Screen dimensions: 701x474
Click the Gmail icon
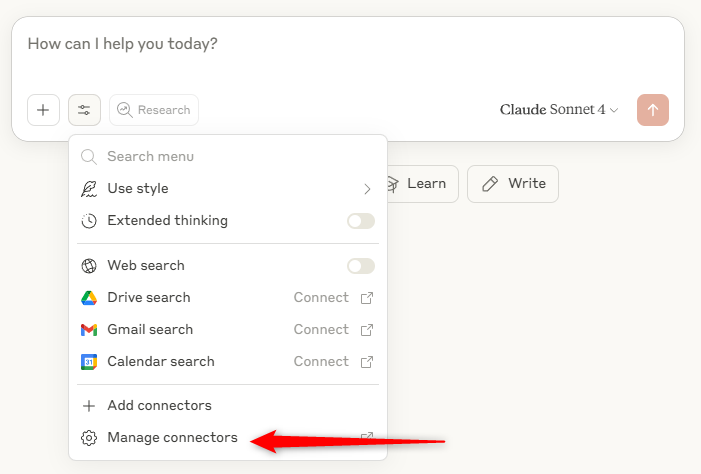tap(89, 330)
